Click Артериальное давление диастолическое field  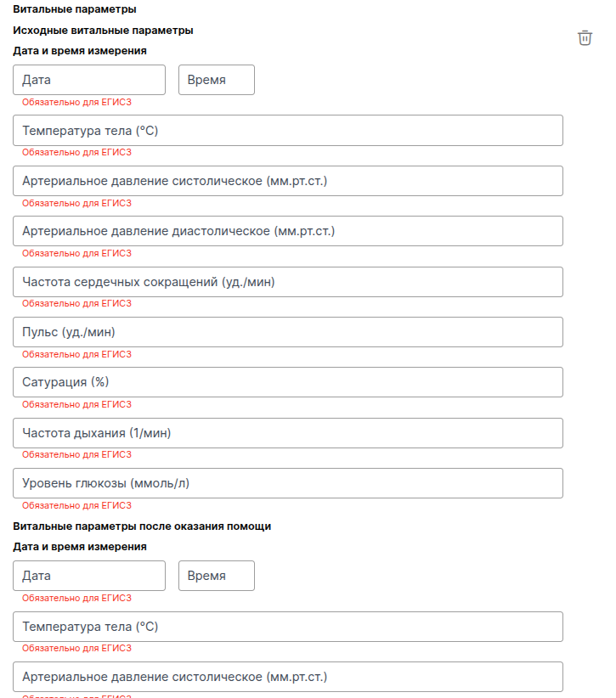[x=288, y=231]
